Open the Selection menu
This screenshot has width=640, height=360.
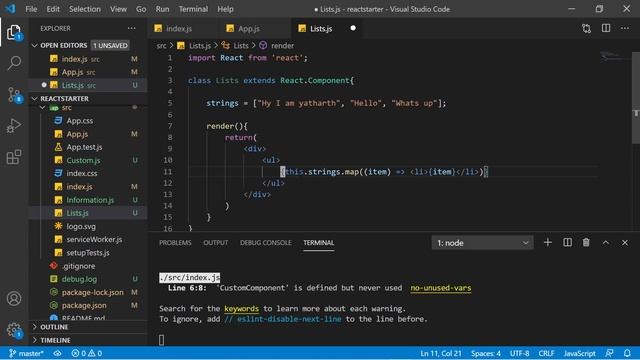pos(84,9)
